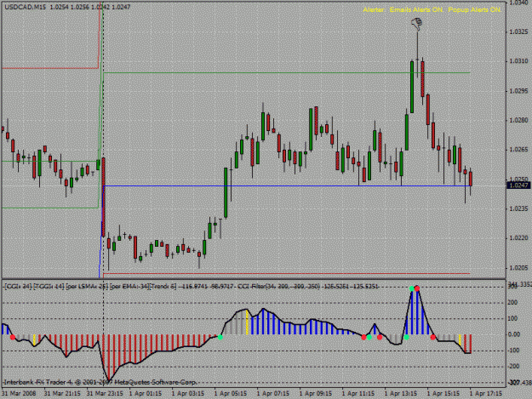Select the blue horizontal line at 1.0247
The image size is (532, 399).
point(287,186)
